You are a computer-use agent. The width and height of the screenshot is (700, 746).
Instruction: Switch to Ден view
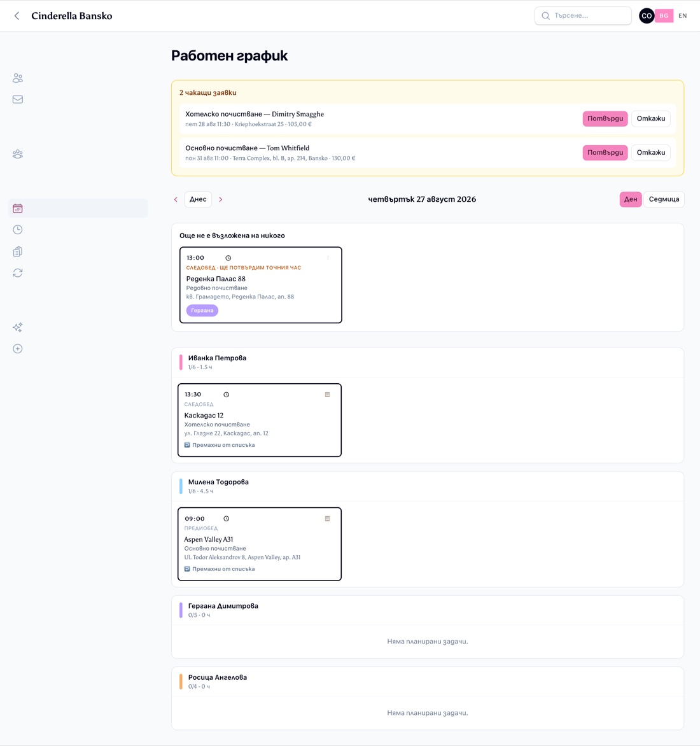click(x=631, y=199)
